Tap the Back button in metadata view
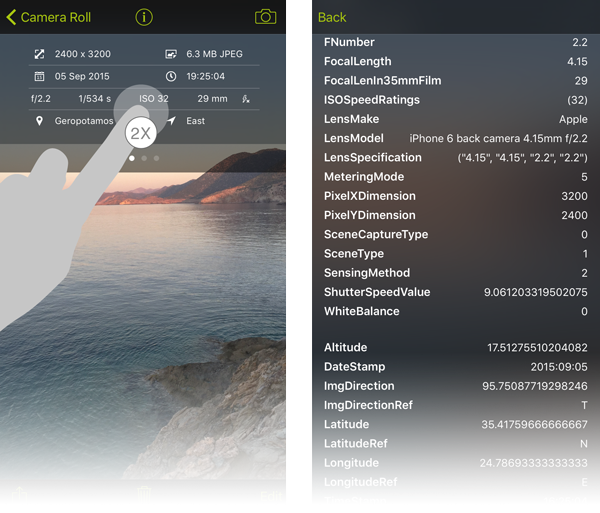 (332, 17)
